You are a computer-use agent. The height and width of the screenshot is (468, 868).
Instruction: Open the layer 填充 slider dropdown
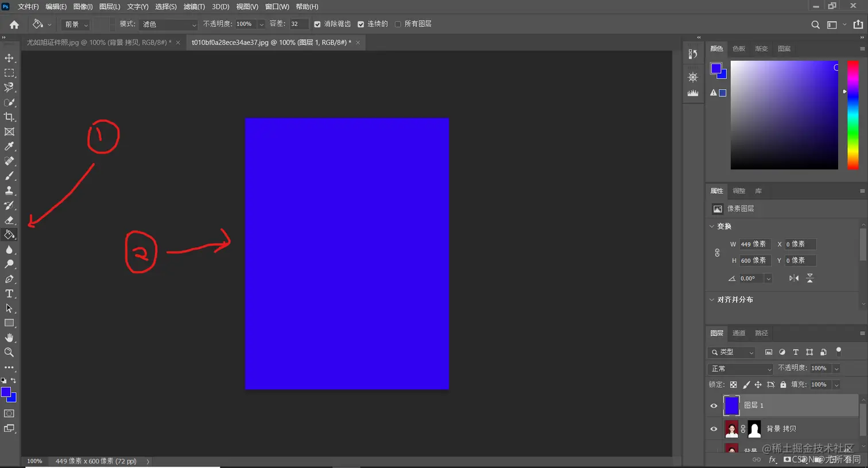pos(836,385)
